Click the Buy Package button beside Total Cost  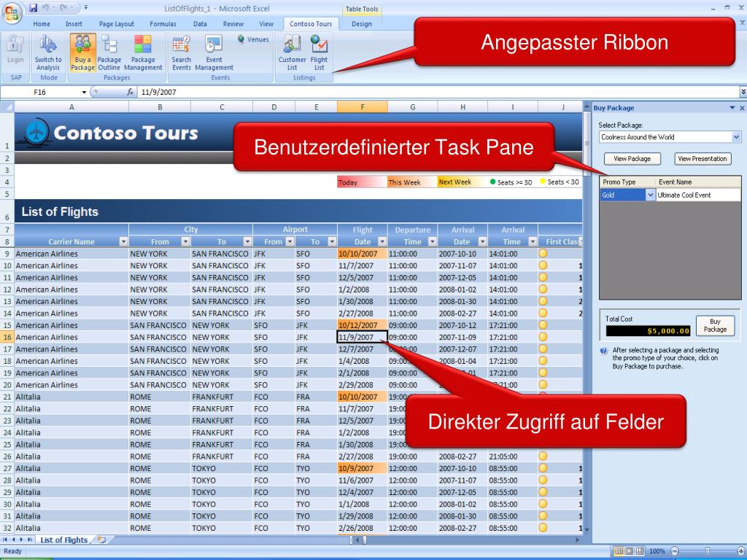click(x=715, y=325)
